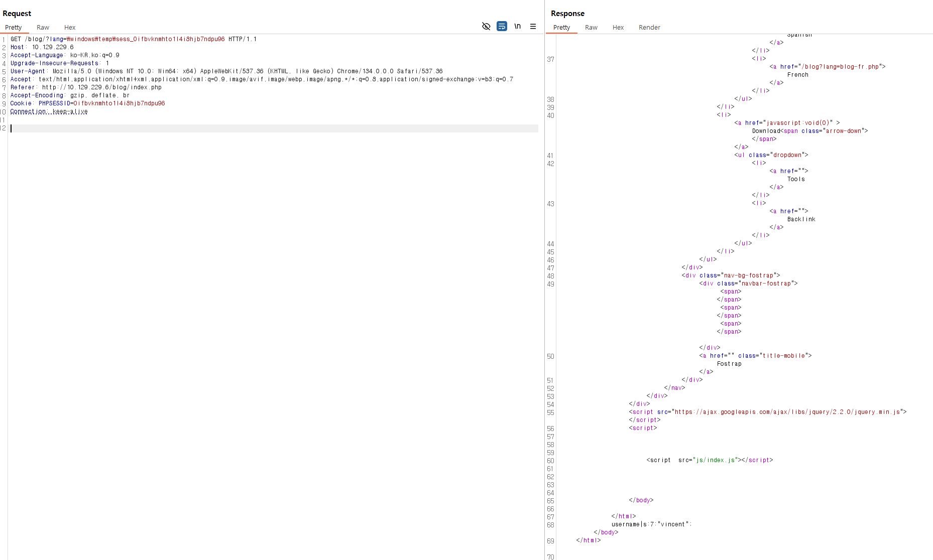The width and height of the screenshot is (933, 560).
Task: Click the title-mobile anchor line
Action: point(755,356)
